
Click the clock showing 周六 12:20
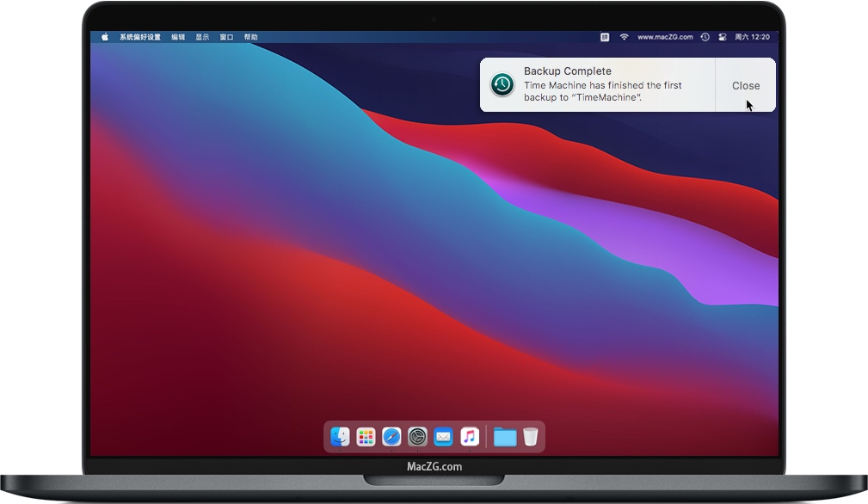click(753, 37)
